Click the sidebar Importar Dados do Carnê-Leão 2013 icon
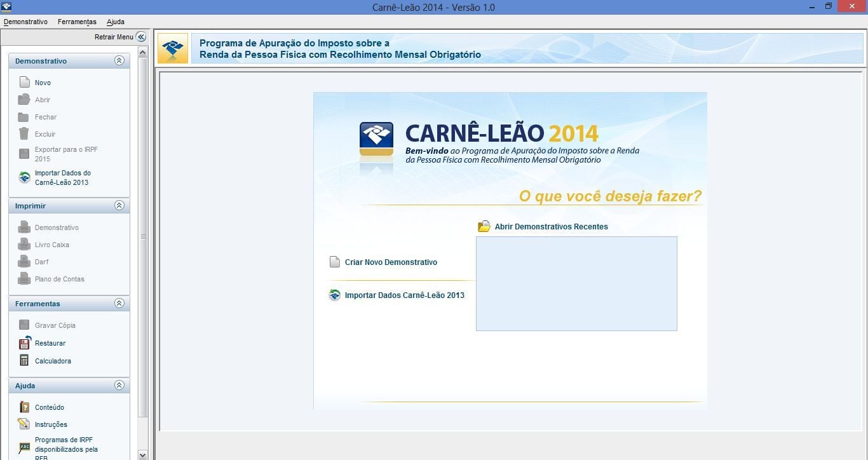The image size is (868, 460). click(24, 177)
